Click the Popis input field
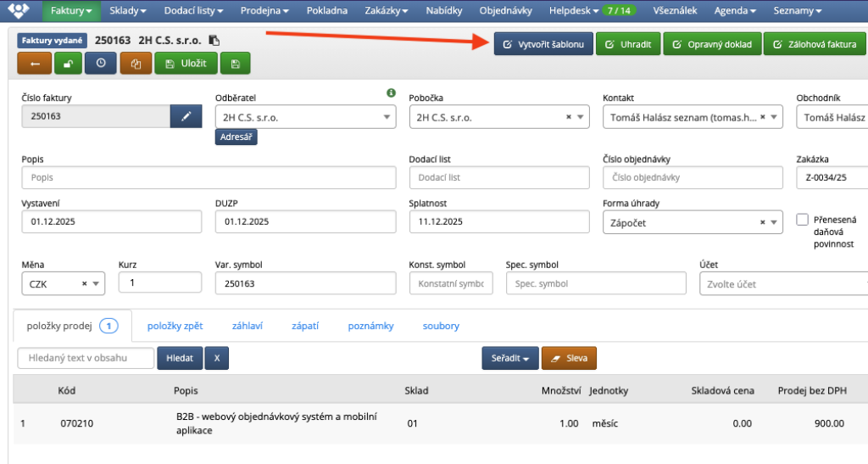This screenshot has width=868, height=464. pyautogui.click(x=209, y=178)
